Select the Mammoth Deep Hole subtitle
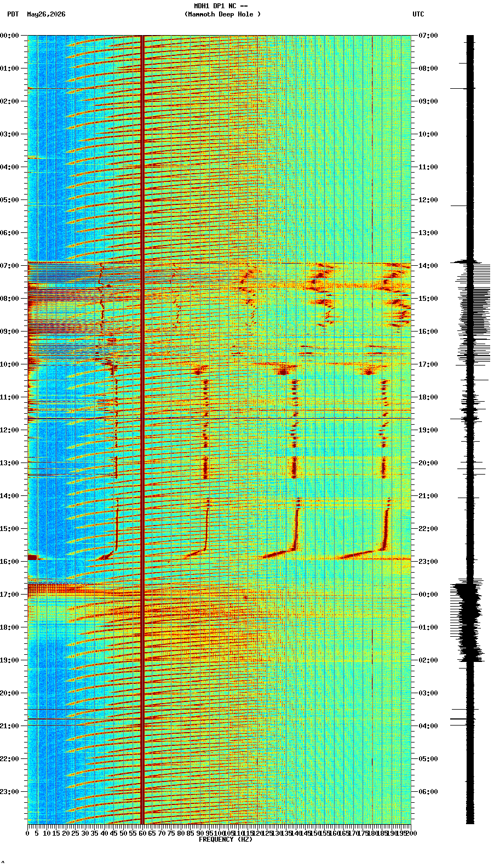This screenshot has height=868, width=494. (x=222, y=14)
